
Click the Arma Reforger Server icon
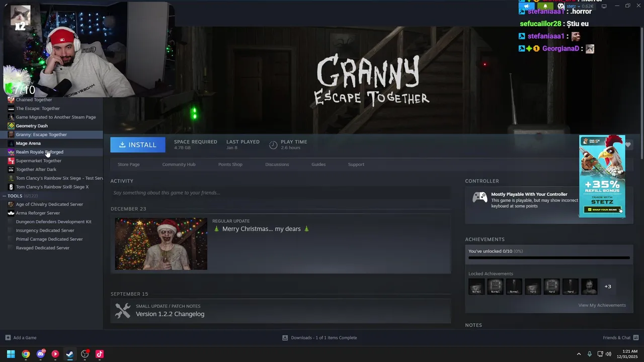pos(11,213)
